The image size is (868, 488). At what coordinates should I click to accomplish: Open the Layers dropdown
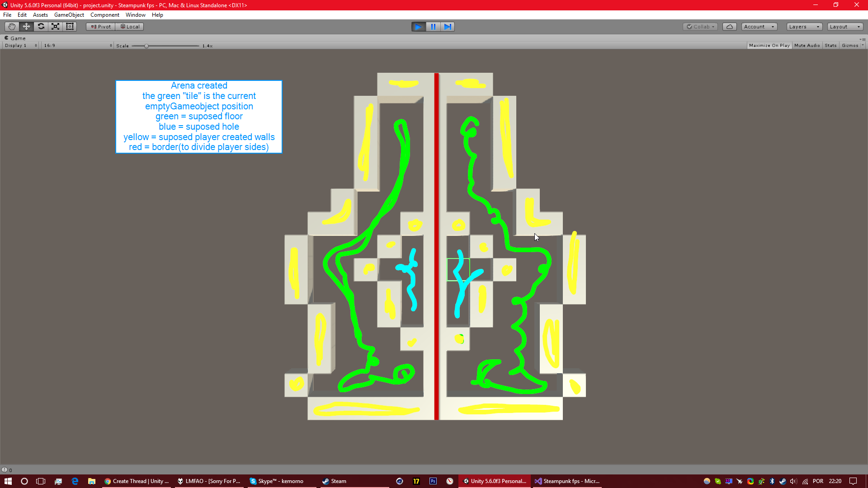pos(803,26)
